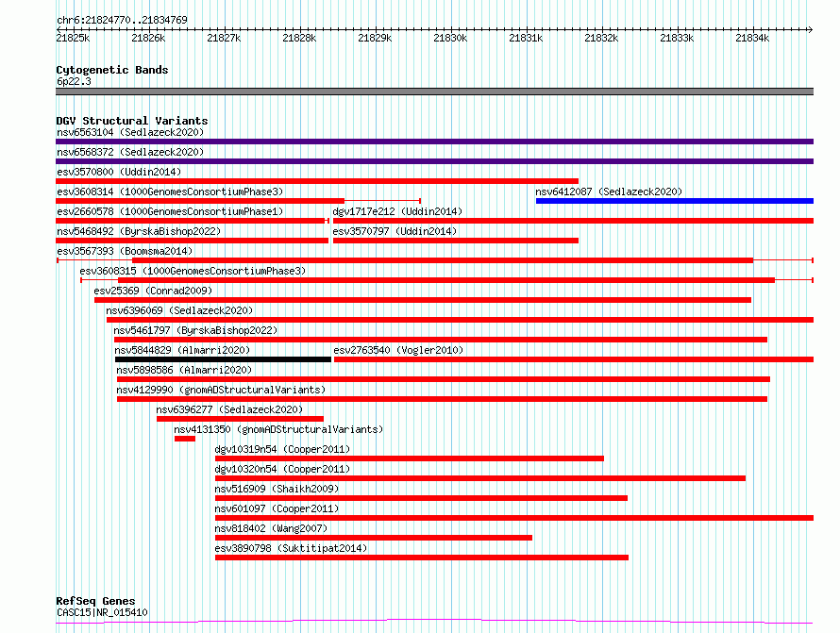Open nsv4131350 (gnomADStructuralVariants) label
The image size is (840, 633).
click(278, 429)
